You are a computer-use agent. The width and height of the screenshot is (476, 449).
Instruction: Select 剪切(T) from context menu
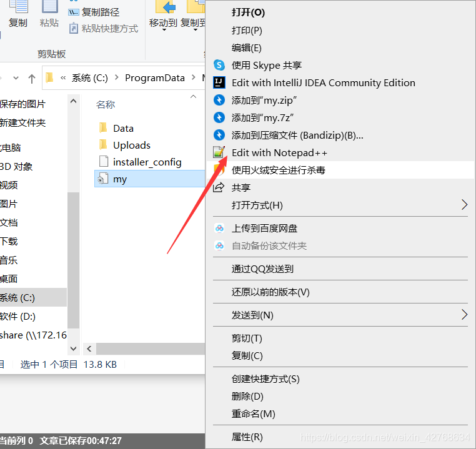pos(247,338)
